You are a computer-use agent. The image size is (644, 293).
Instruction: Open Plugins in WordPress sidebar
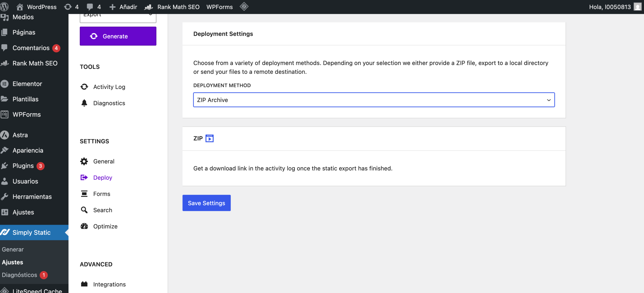pos(23,166)
